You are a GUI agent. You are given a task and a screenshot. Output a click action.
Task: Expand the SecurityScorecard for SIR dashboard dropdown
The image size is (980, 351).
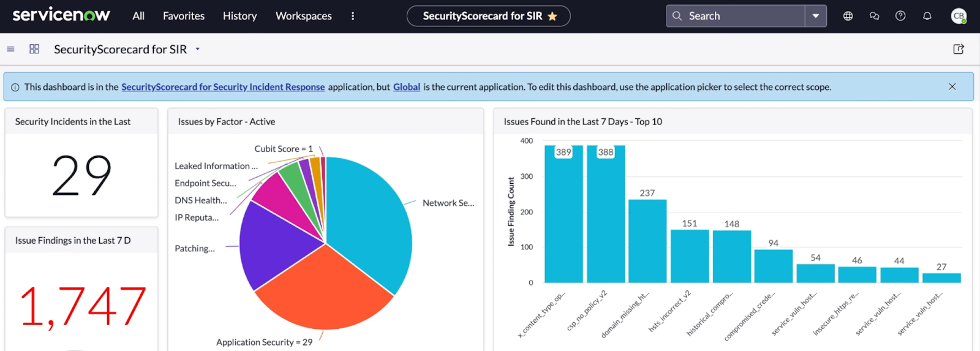coord(197,49)
